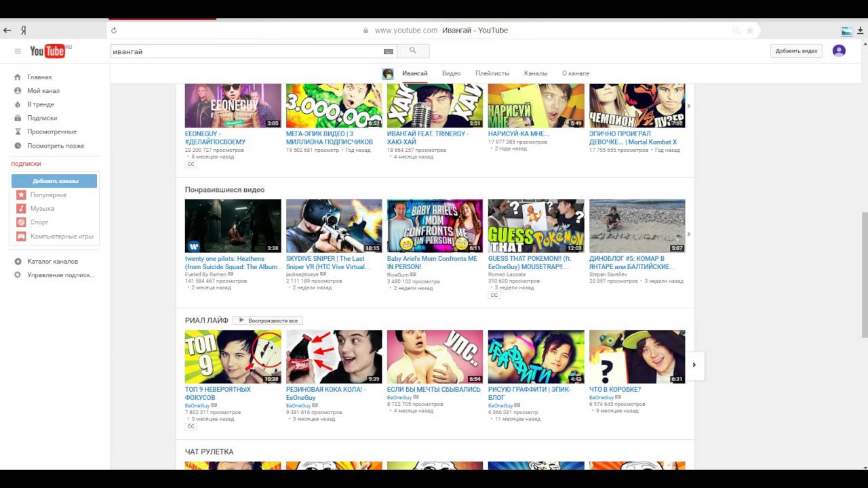Click the Компьютерные игры gamepad icon
The height and width of the screenshot is (488, 868).
coord(21,237)
